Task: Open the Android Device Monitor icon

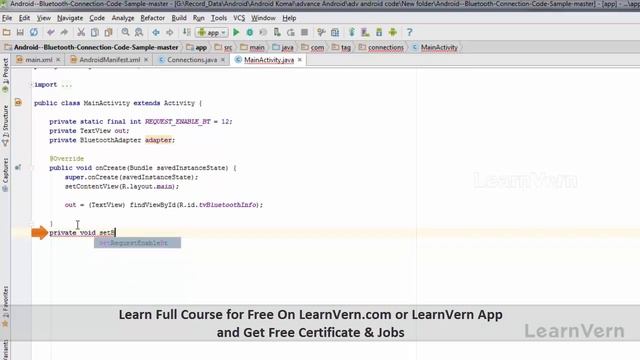Action: pyautogui.click(x=393, y=32)
